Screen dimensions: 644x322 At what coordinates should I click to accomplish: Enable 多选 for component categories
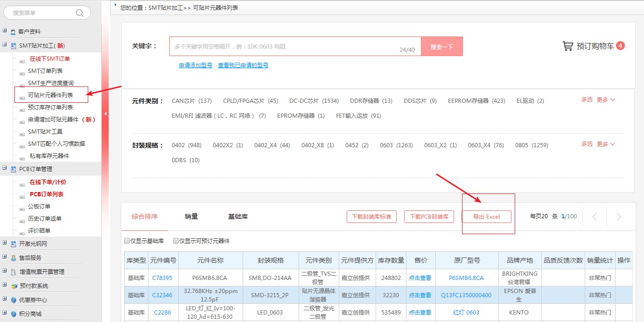[587, 100]
